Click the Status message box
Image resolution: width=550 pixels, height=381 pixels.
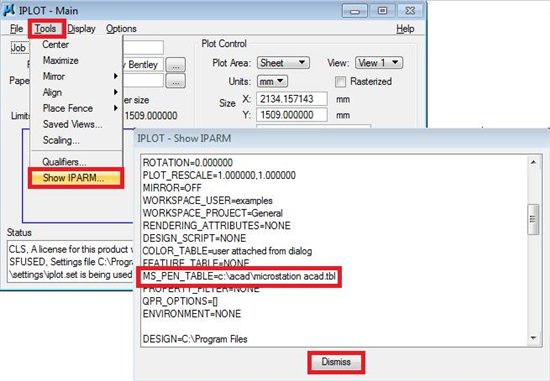pyautogui.click(x=70, y=261)
